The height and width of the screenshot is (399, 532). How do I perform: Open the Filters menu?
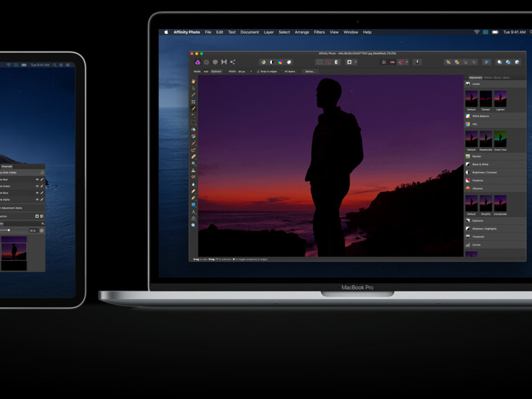click(x=319, y=32)
